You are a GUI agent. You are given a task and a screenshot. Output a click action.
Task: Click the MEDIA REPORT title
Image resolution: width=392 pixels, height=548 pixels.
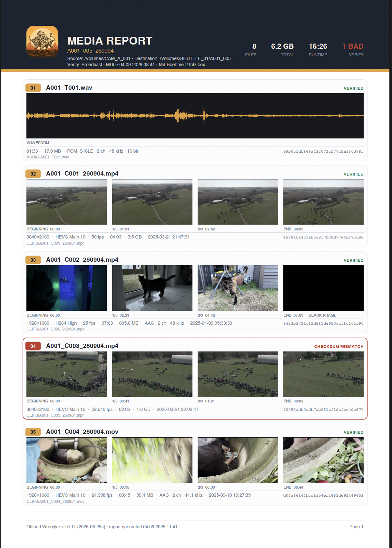110,41
